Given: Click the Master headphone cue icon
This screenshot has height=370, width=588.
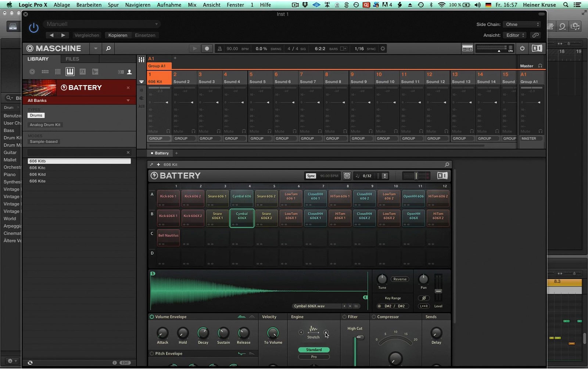Looking at the screenshot, I should tap(540, 66).
